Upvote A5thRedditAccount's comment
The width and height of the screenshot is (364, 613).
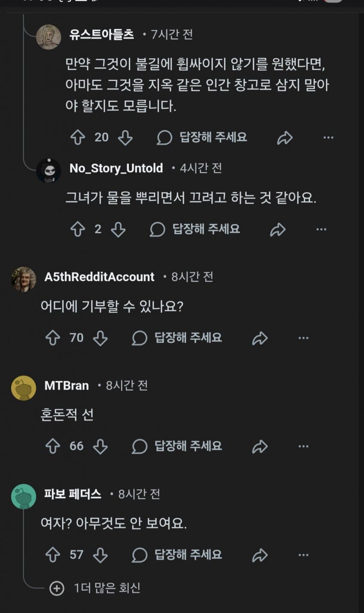[x=53, y=338]
